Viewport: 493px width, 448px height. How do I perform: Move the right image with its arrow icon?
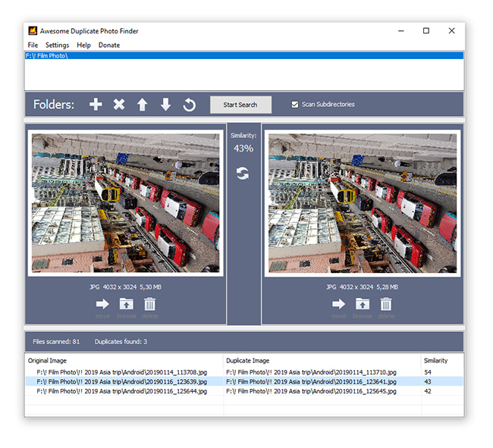[338, 304]
